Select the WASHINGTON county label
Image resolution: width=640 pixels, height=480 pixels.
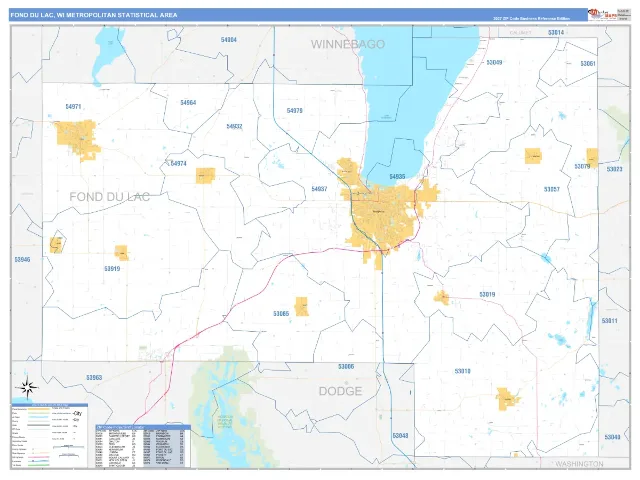click(579, 464)
